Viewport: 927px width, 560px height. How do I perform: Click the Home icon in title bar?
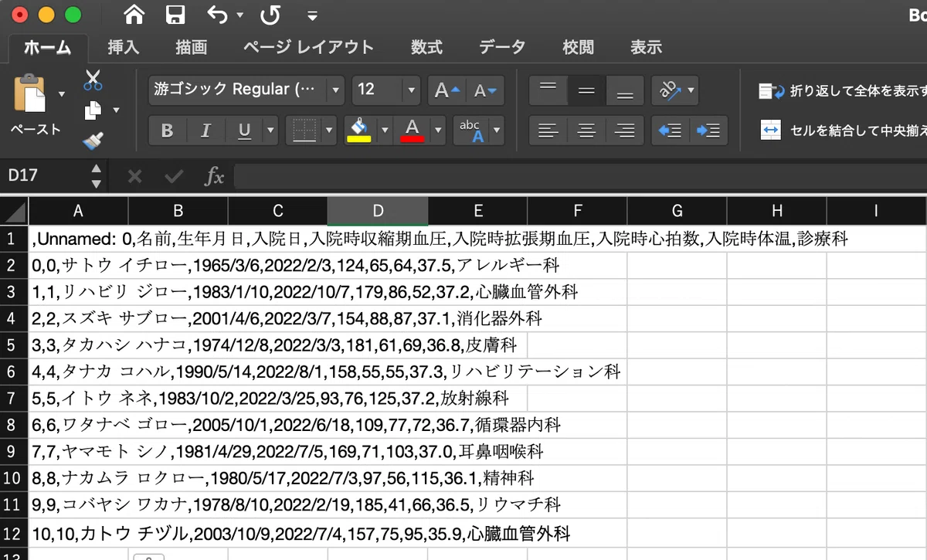coord(134,14)
